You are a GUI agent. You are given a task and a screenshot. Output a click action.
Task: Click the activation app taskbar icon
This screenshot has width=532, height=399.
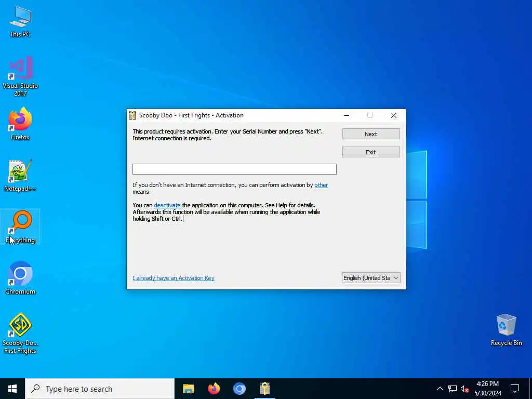pyautogui.click(x=264, y=389)
